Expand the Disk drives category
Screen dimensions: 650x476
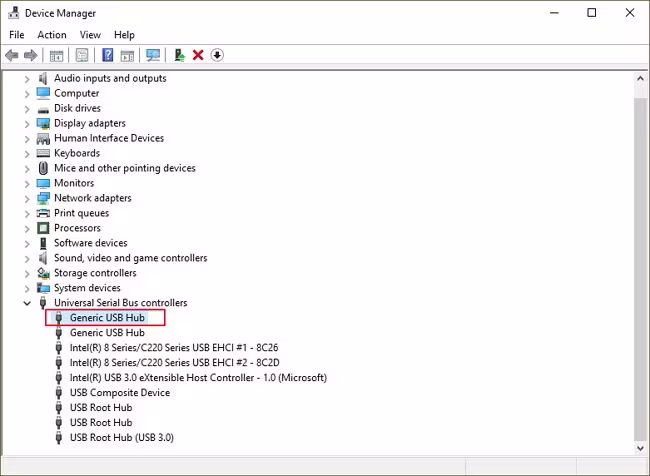coord(27,109)
